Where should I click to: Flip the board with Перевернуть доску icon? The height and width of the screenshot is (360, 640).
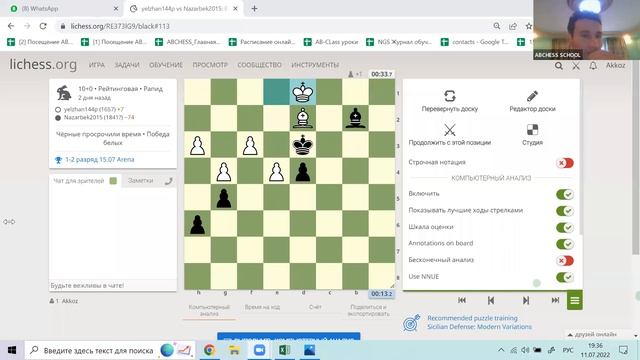click(x=449, y=96)
